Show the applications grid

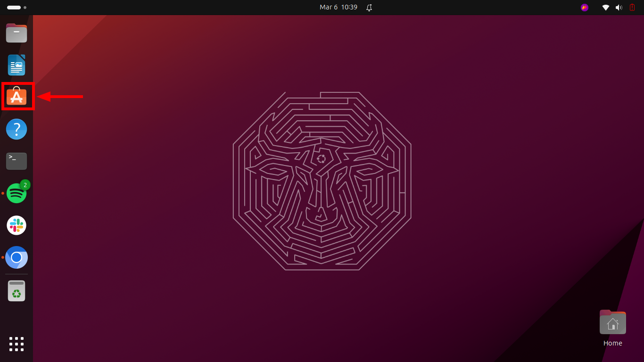coord(17,344)
